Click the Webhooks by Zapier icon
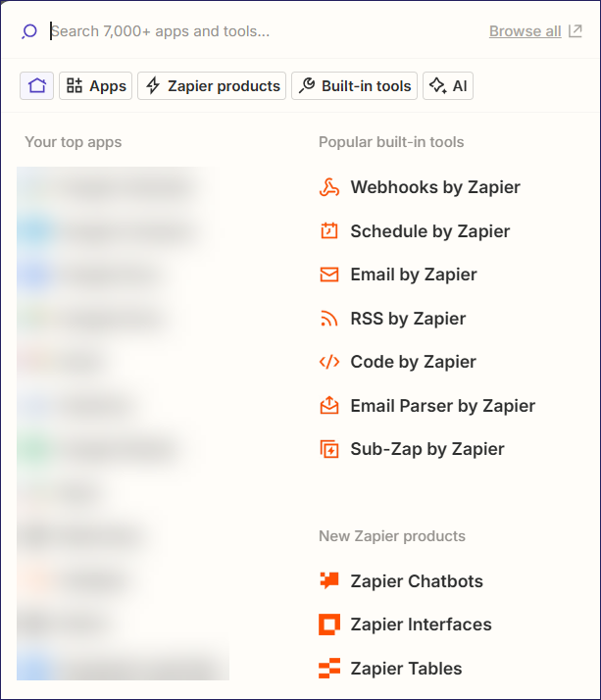The width and height of the screenshot is (601, 700). (329, 188)
